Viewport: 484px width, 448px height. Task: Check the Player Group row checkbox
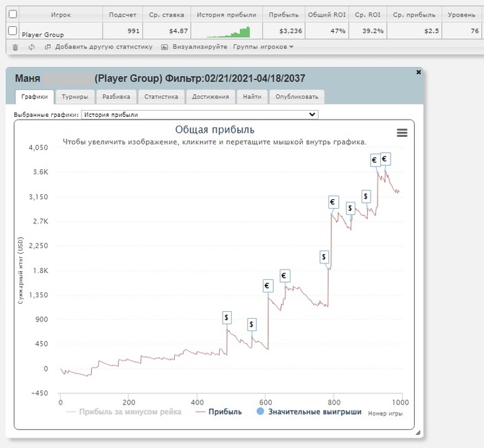12,30
